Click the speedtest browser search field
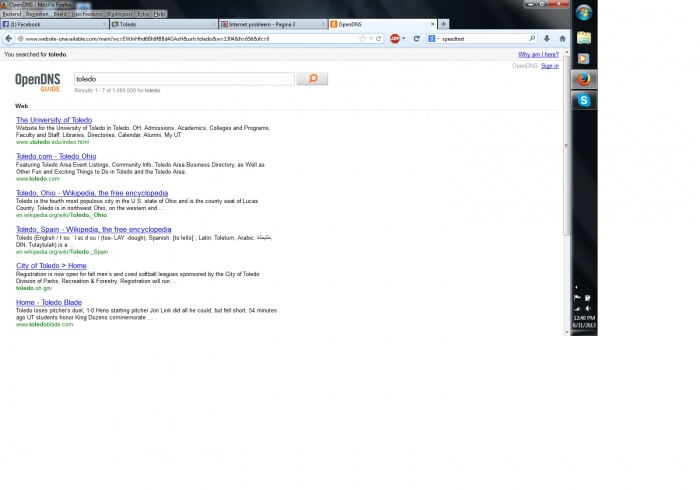Screen dimensions: 700x490 (484, 39)
